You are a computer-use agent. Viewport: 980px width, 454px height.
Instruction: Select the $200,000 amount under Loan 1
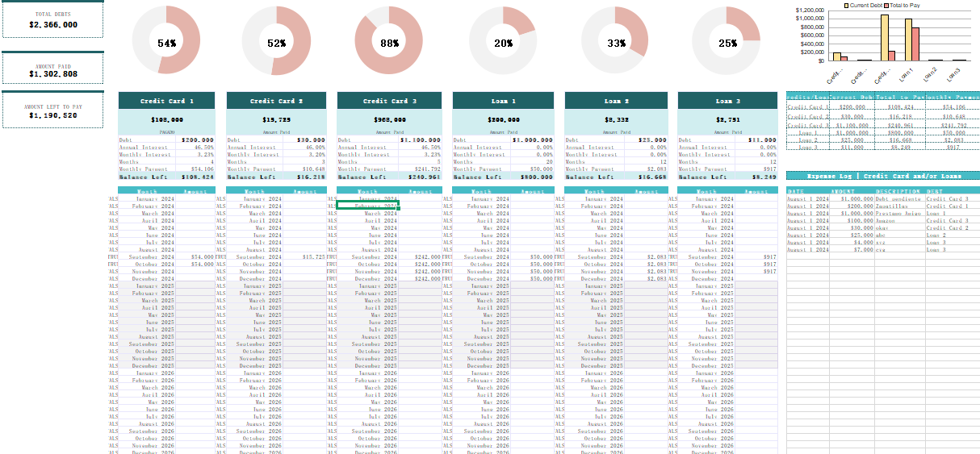click(x=503, y=119)
